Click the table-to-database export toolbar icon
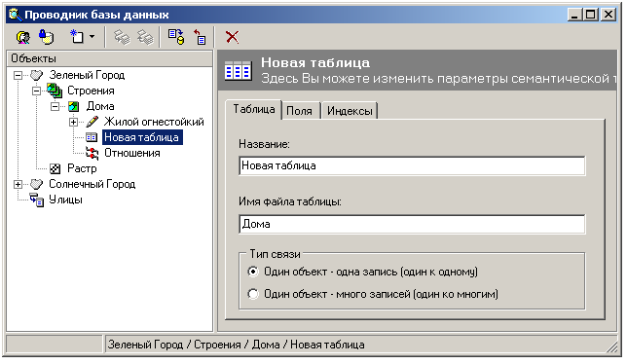Screen dimensions: 627x364 [176, 37]
